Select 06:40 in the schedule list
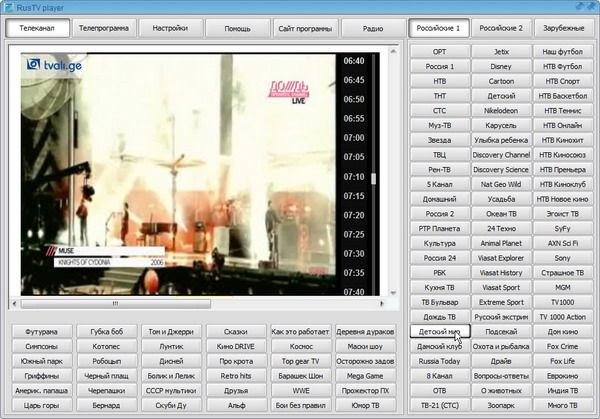This screenshot has height=419, width=600. tap(354, 60)
